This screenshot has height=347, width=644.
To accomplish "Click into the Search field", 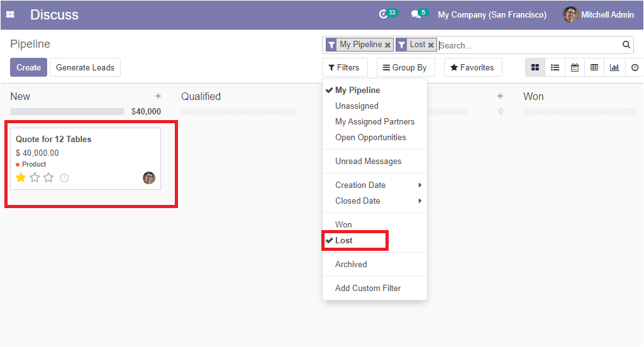I will (529, 45).
